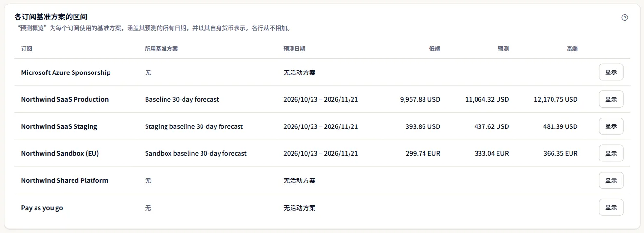Click 显示 for Northwind SaaS Production
644x233 pixels.
point(611,99)
